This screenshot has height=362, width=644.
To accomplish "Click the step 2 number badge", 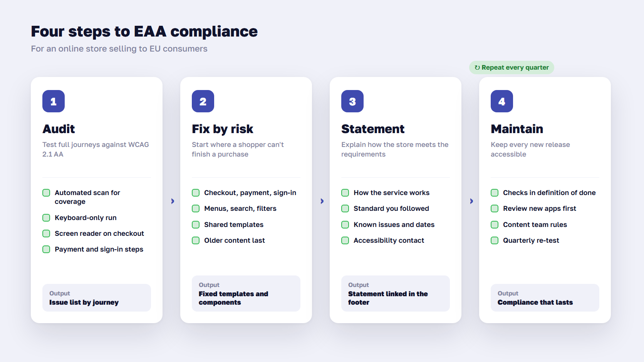I will click(x=203, y=101).
